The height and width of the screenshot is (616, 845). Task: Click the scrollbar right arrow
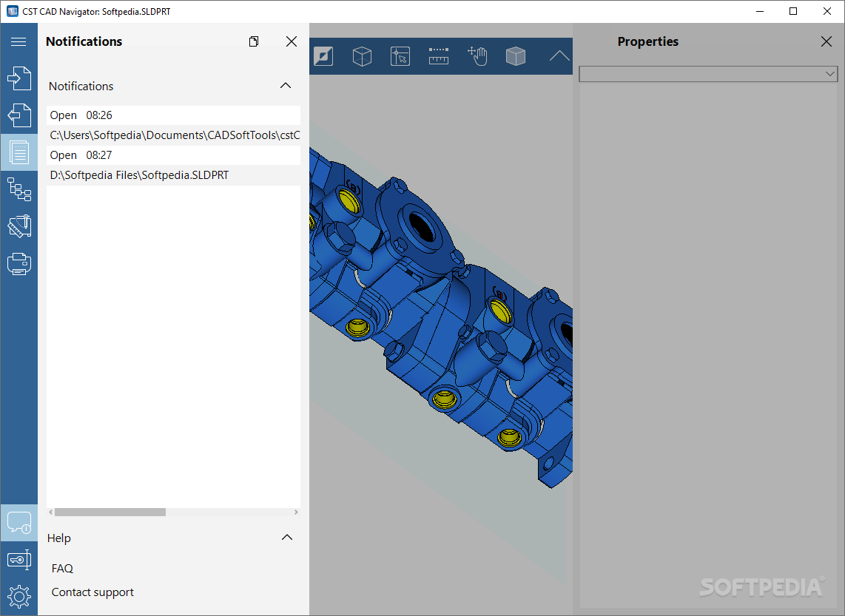point(296,512)
